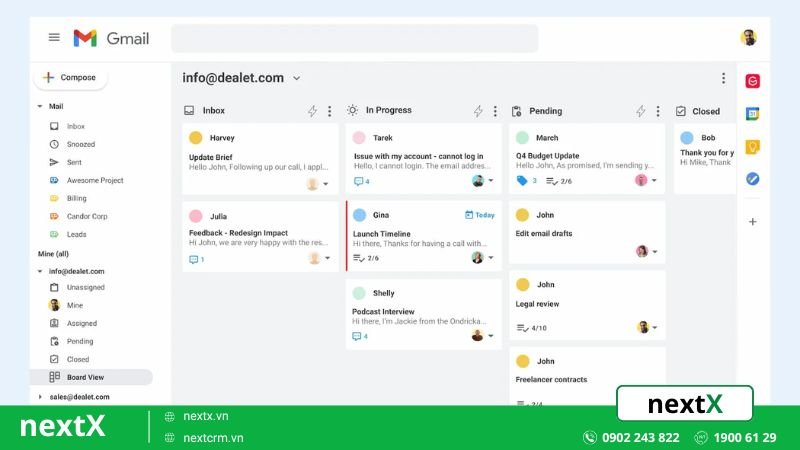Collapse the Mail section

(x=40, y=106)
